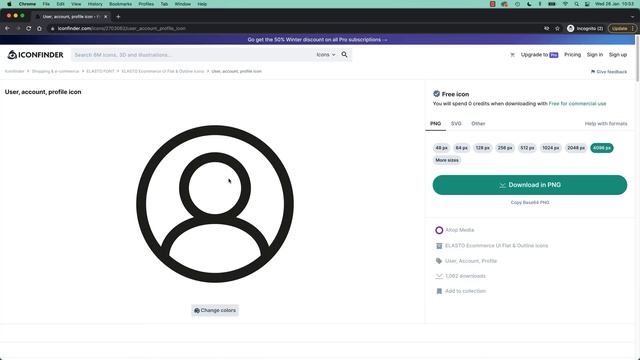Reload the page
This screenshot has width=640, height=360.
click(29, 29)
